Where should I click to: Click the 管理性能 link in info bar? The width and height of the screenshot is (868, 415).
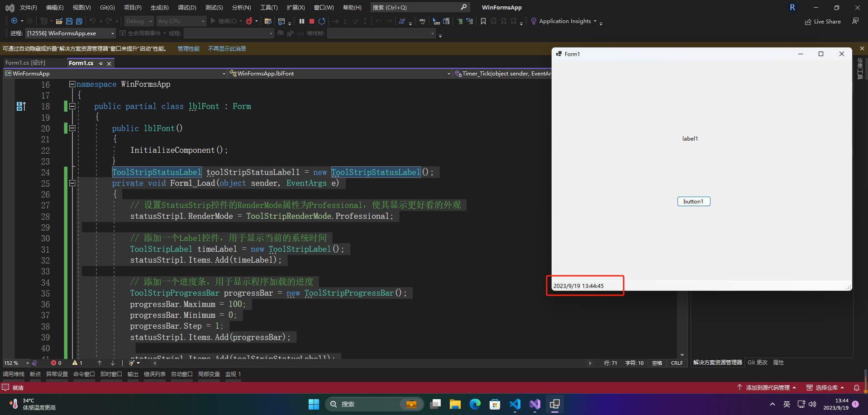tap(188, 48)
